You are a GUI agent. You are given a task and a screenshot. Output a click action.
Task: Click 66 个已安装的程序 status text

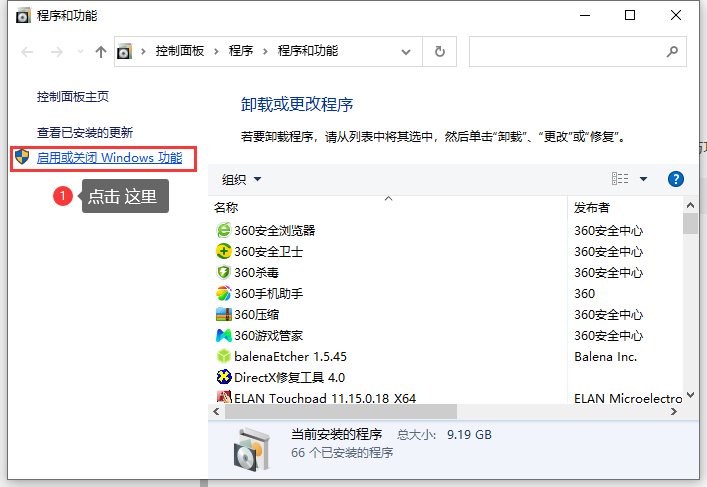click(x=342, y=452)
